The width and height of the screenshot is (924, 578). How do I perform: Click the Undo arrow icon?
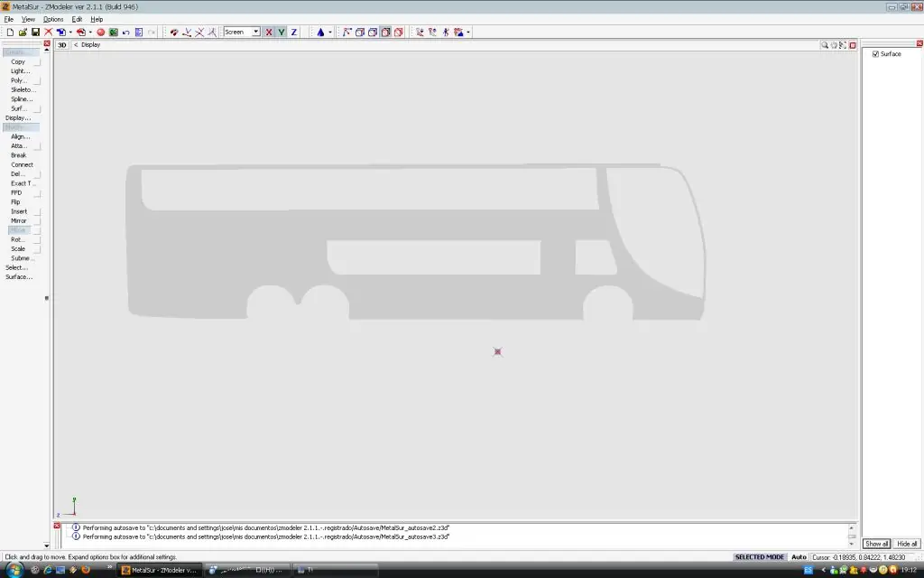click(125, 32)
